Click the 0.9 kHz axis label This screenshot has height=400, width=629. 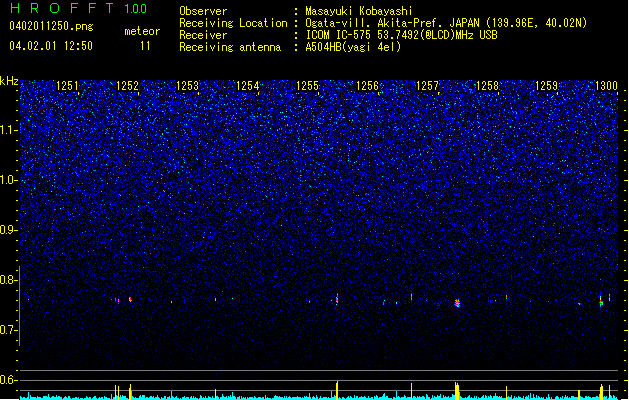pyautogui.click(x=8, y=230)
